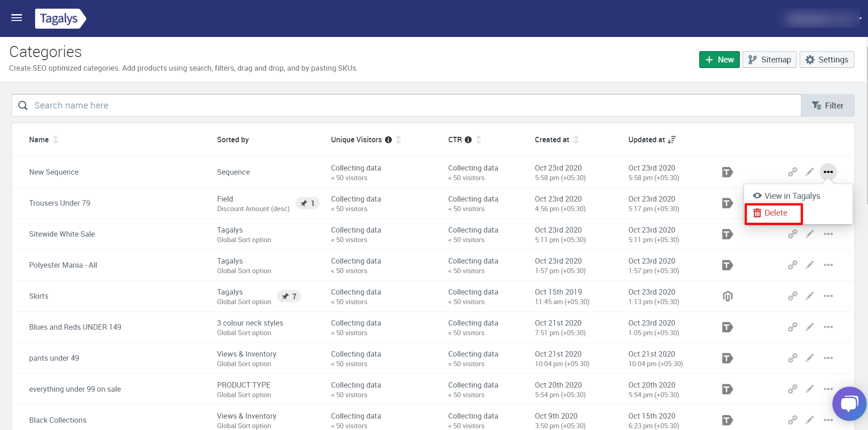The width and height of the screenshot is (868, 430).
Task: Edit pencil for pants under 49 row
Action: tap(810, 358)
